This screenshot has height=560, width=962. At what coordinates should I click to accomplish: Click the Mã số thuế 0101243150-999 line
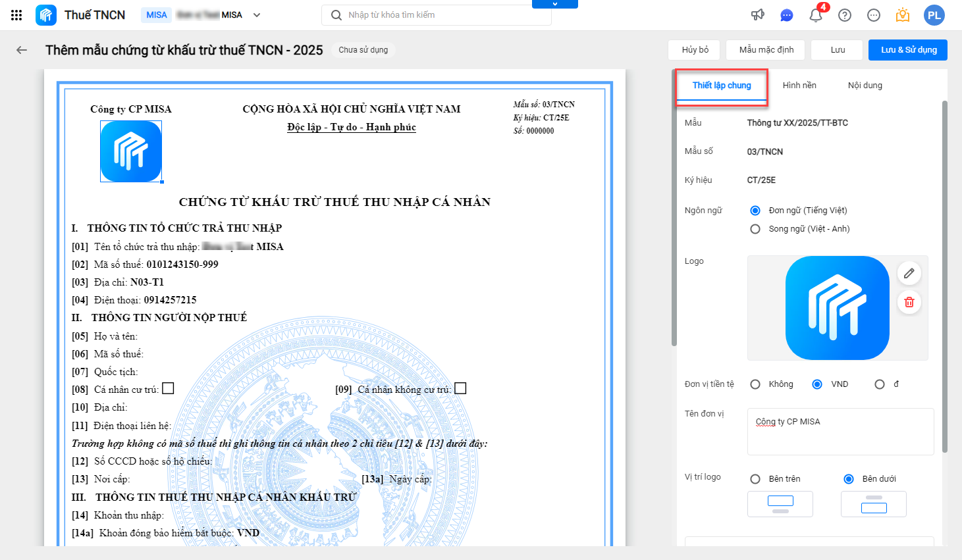[145, 265]
